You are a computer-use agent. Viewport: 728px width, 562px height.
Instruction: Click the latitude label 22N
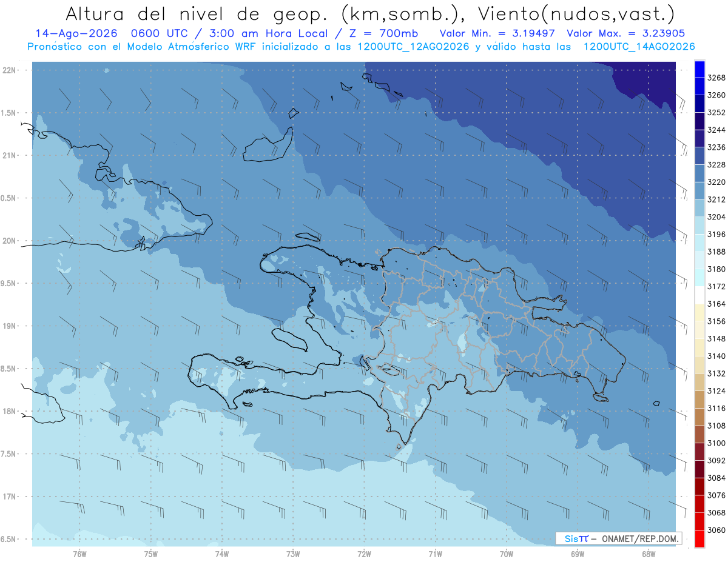[x=9, y=70]
